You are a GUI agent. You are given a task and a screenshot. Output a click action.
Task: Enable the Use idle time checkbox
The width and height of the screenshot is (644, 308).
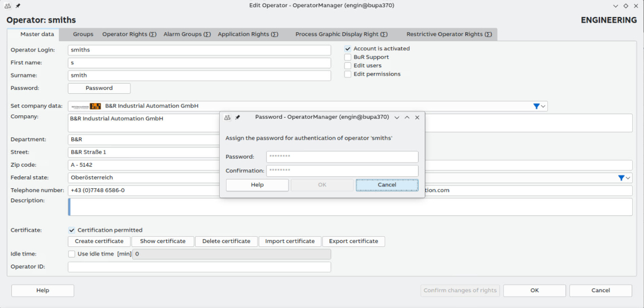click(x=72, y=254)
